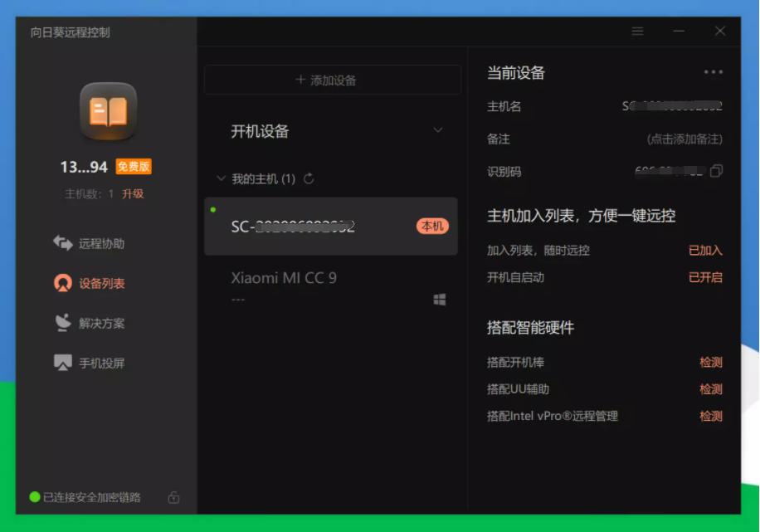Select the 设备列表 sidebar icon
The image size is (760, 532).
[x=64, y=282]
